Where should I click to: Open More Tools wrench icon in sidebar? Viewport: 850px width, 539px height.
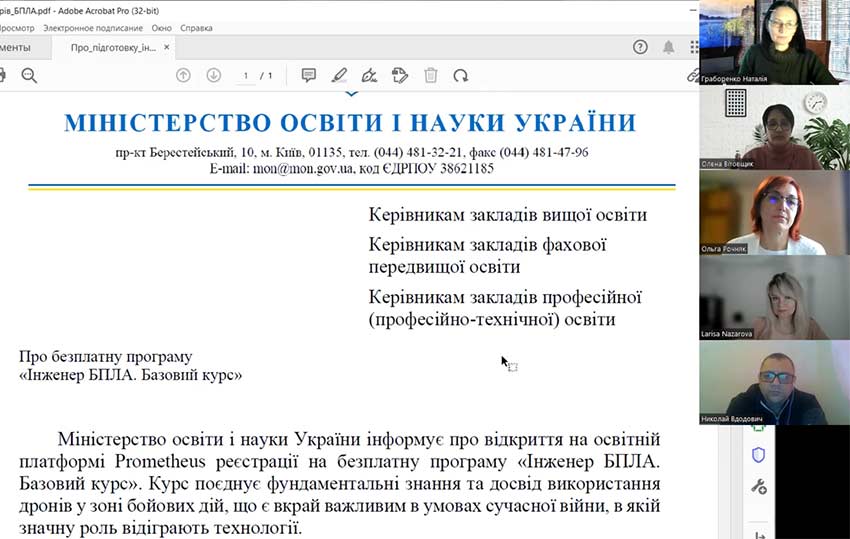click(x=758, y=487)
